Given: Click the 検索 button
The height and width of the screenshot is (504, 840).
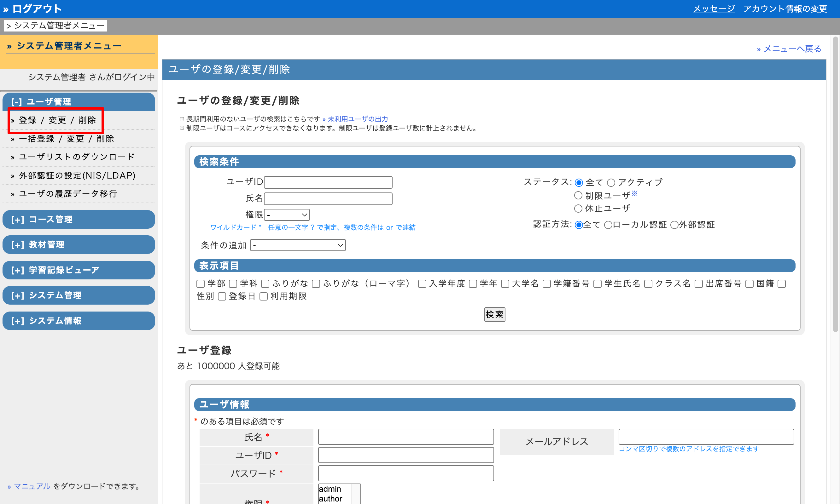Looking at the screenshot, I should 494,314.
